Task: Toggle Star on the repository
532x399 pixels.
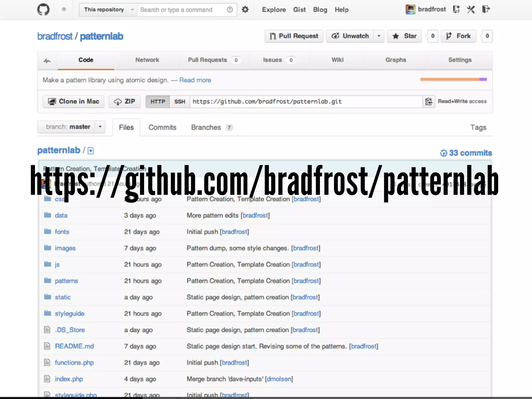Action: tap(405, 36)
